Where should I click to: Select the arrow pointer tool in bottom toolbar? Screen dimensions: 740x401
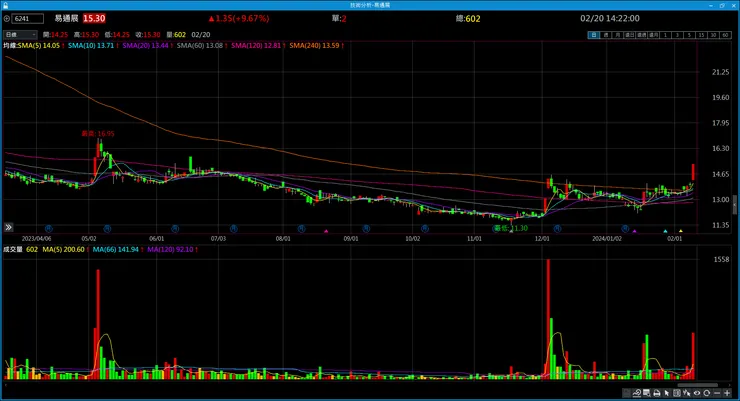[667, 393]
